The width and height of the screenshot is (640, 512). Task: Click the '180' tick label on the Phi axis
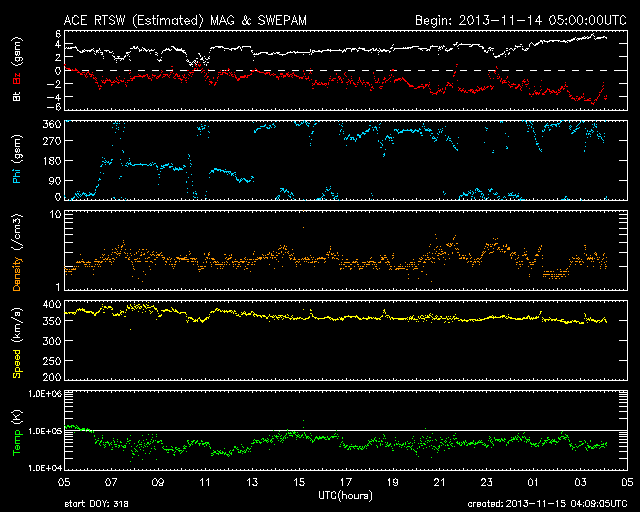(52, 161)
